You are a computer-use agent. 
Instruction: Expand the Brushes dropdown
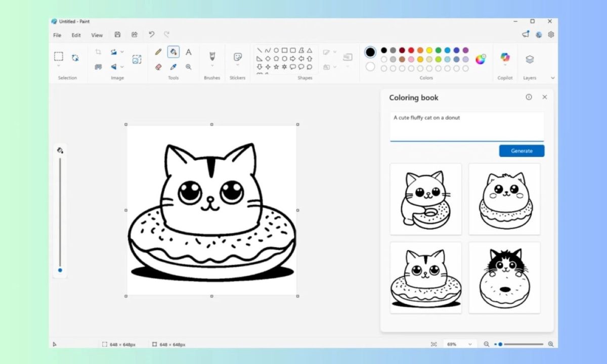(x=212, y=66)
